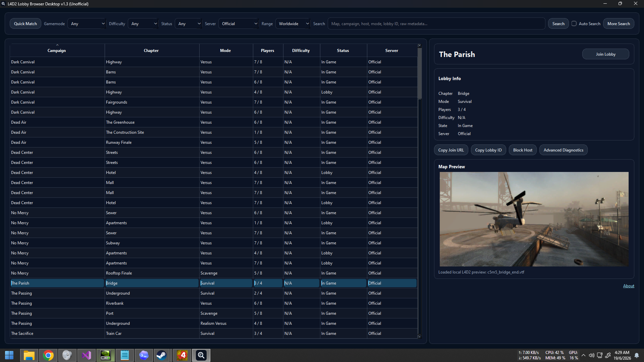
Task: Select The Passing Underground Survival 2/4 row
Action: (214, 293)
